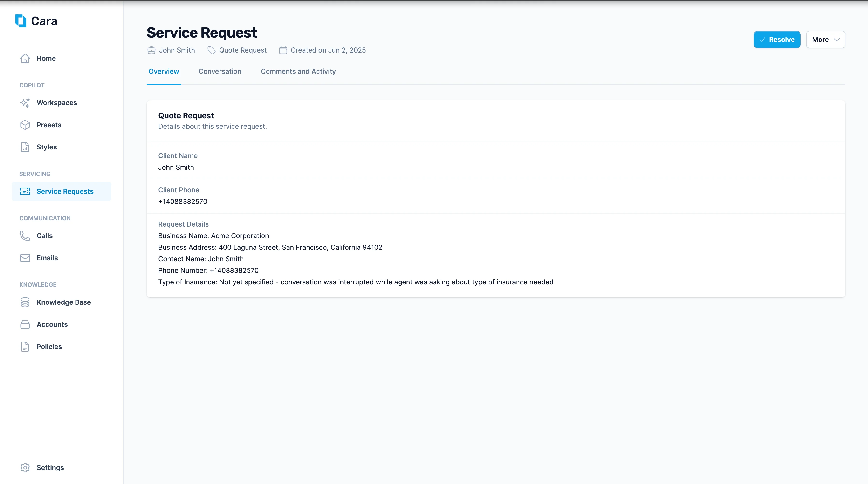
Task: Open Presets from sidebar
Action: click(x=61, y=125)
